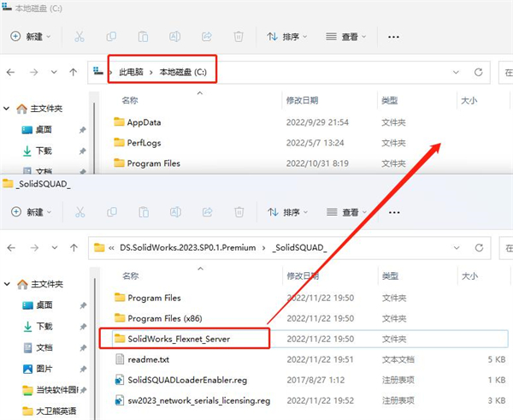Click the refresh button in top address bar
The height and width of the screenshot is (420, 513).
[478, 73]
